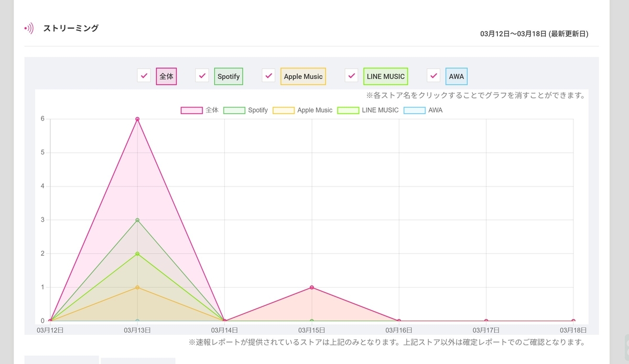Select the Apple Music data point at value 1
This screenshot has height=364, width=629.
(137, 287)
